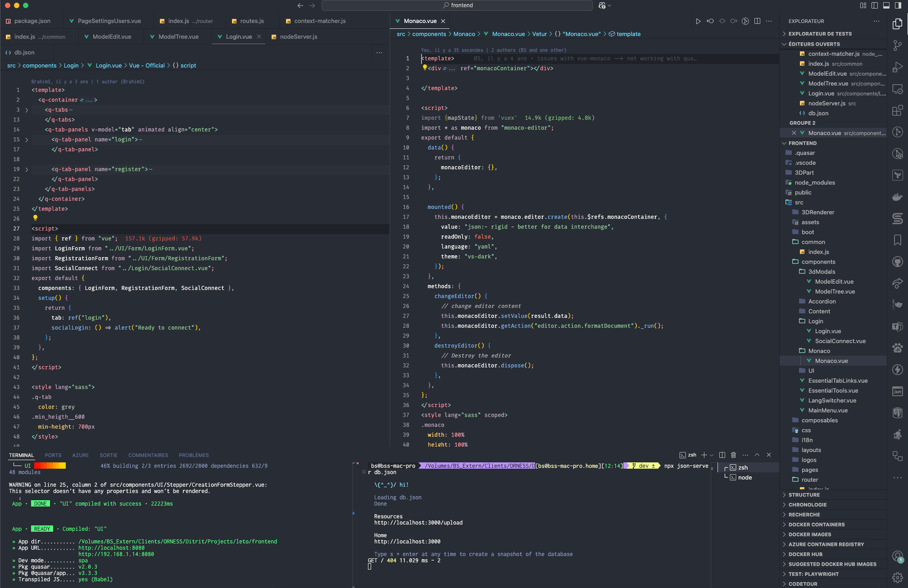Viewport: 908px width, 588px height.
Task: Go back with the left arrow
Action: point(300,5)
